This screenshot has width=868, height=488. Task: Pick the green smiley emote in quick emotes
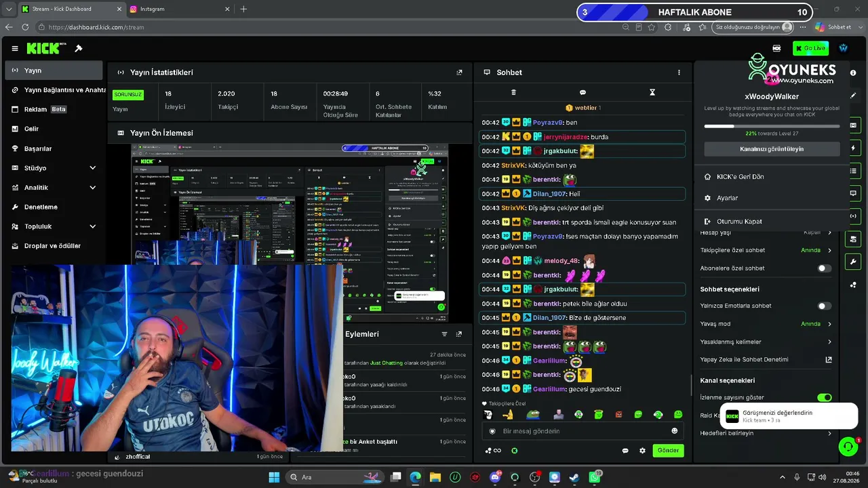point(678,414)
